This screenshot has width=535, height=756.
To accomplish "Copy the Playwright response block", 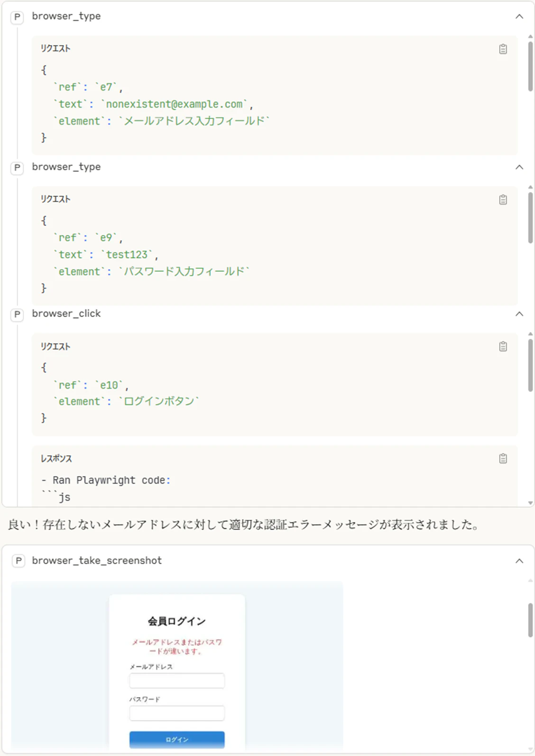I will (503, 458).
